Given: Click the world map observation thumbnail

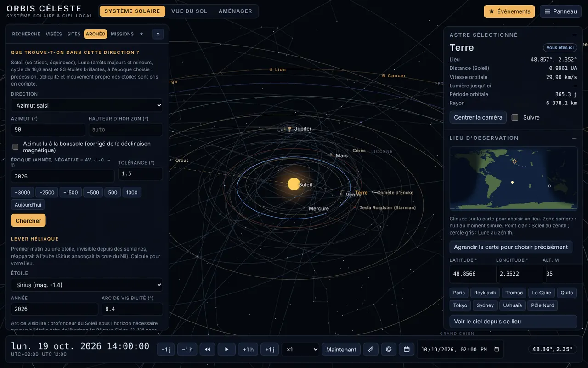Looking at the screenshot, I should [x=513, y=178].
